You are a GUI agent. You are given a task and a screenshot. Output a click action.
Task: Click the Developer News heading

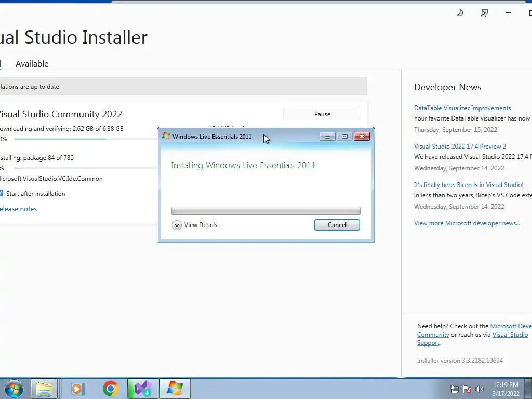click(x=447, y=87)
